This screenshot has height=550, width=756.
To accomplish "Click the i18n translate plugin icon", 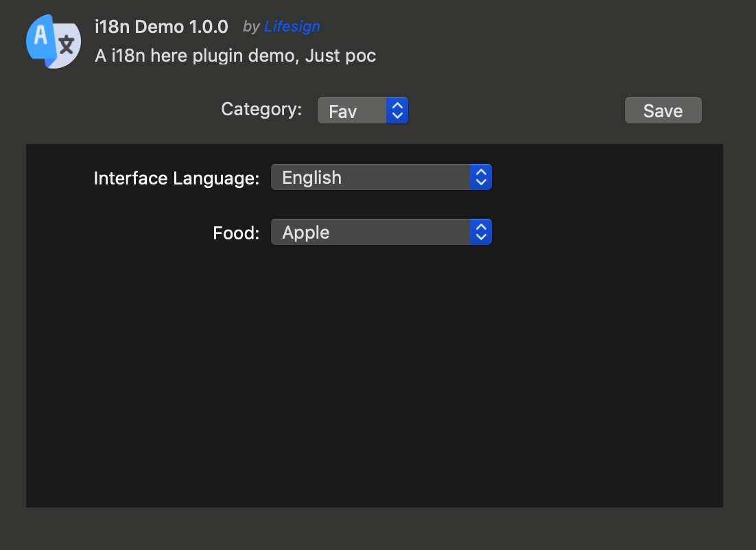I will click(x=54, y=41).
